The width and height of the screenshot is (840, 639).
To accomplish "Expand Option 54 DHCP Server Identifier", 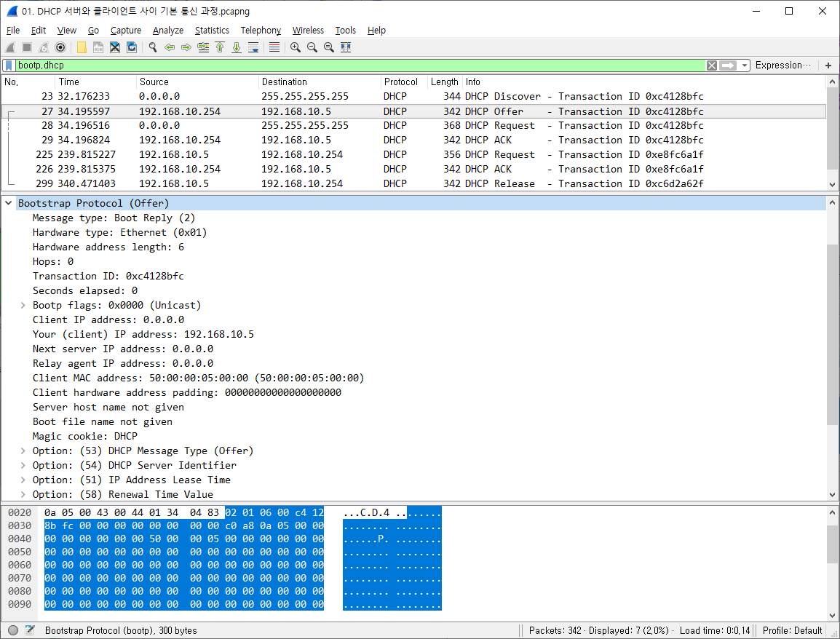I will click(23, 466).
